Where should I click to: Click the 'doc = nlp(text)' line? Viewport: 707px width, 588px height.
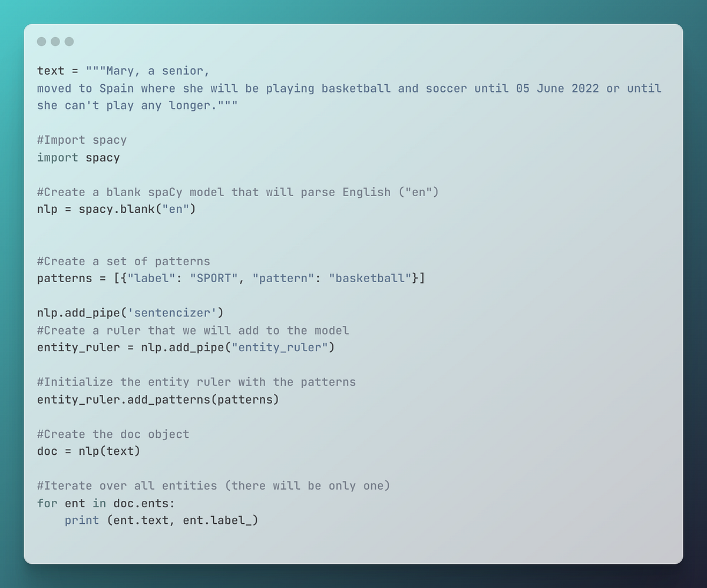(89, 451)
